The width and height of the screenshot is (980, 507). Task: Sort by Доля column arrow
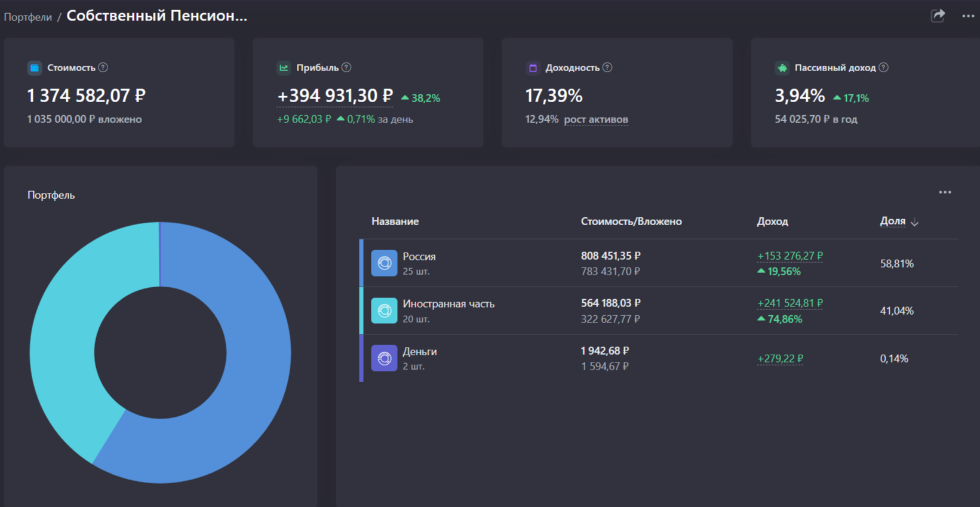tap(914, 222)
